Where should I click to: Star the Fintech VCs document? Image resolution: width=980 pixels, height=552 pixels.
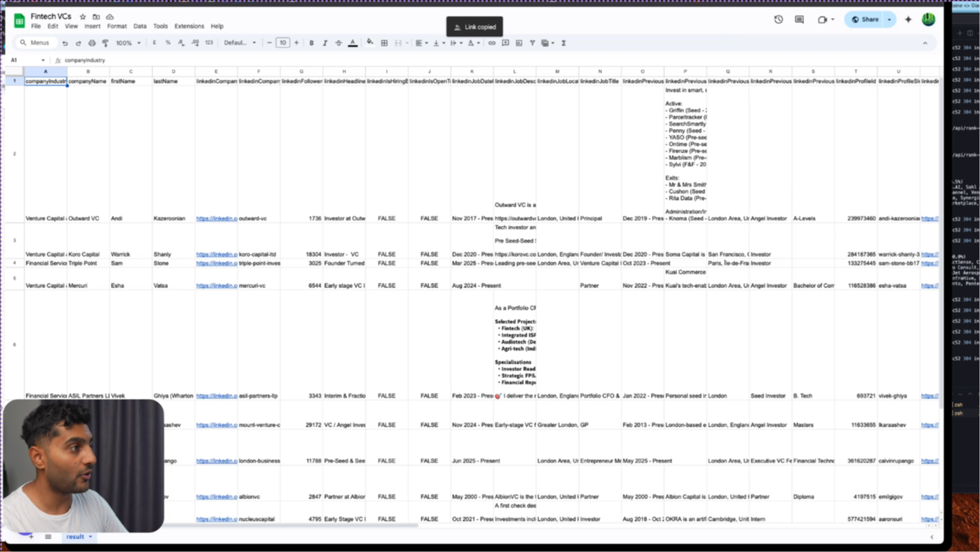click(83, 17)
